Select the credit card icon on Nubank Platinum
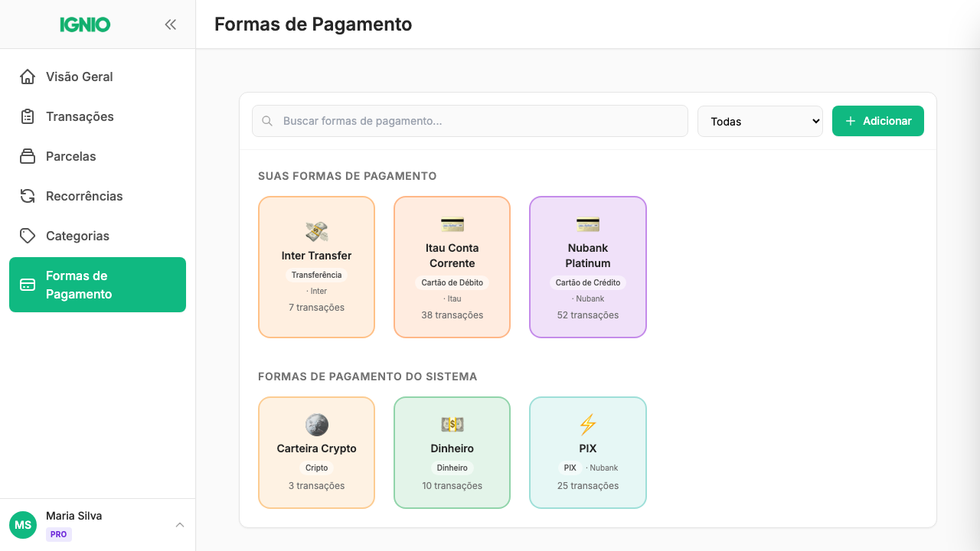The width and height of the screenshot is (980, 551). pos(587,224)
